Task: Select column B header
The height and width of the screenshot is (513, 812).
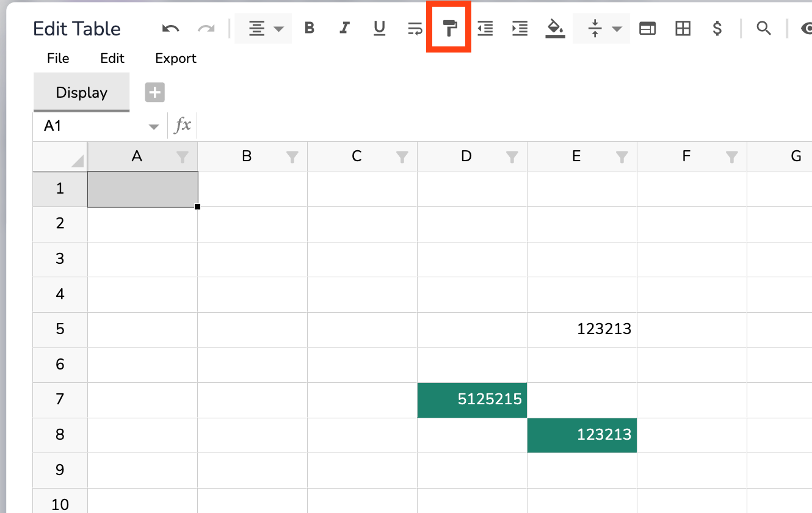Action: pos(252,156)
